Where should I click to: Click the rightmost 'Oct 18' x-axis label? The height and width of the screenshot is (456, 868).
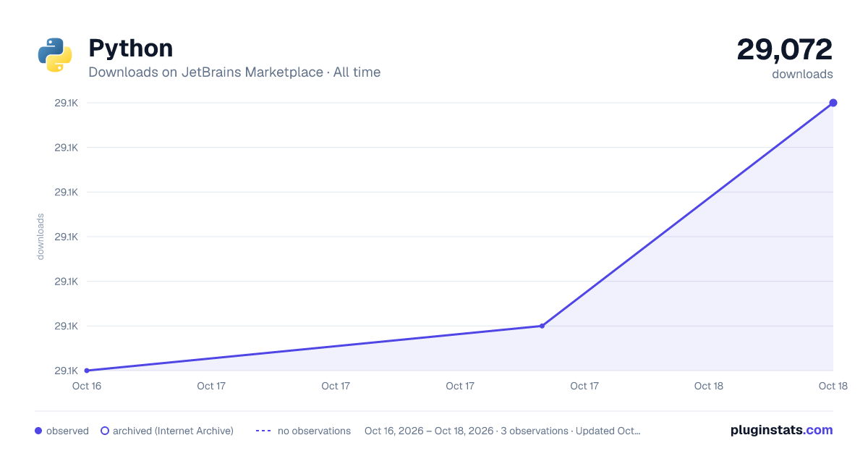833,386
